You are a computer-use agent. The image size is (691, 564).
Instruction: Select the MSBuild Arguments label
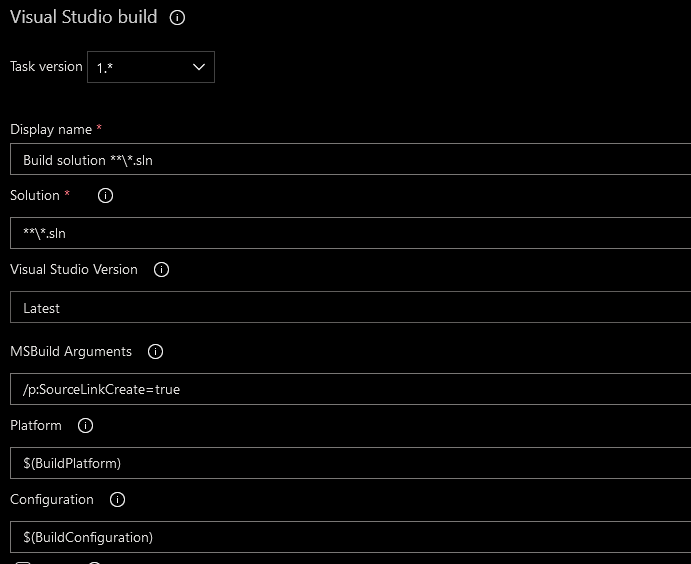[x=71, y=352]
